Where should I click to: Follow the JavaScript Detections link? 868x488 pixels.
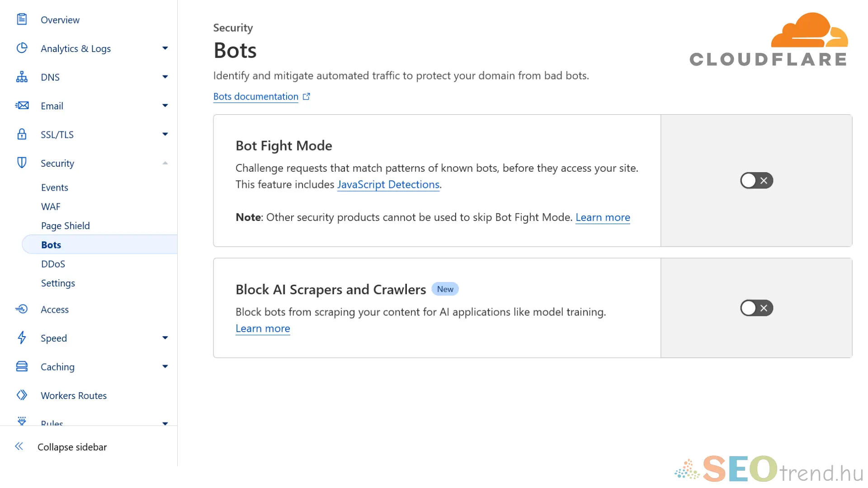pos(388,184)
